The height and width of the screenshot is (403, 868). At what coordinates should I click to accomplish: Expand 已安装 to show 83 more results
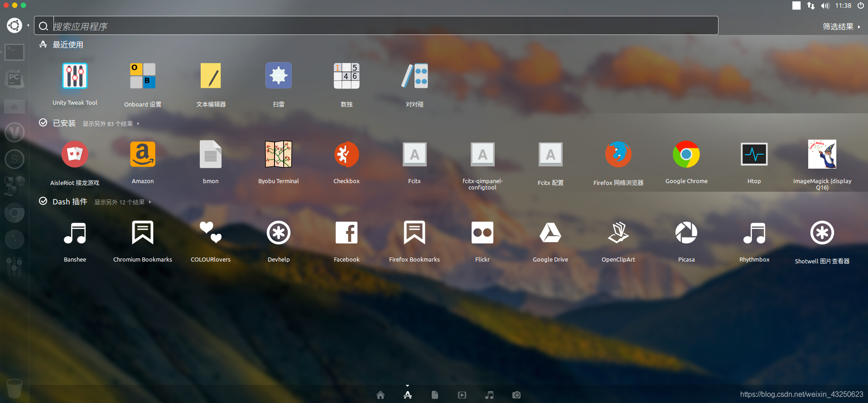[x=111, y=124]
